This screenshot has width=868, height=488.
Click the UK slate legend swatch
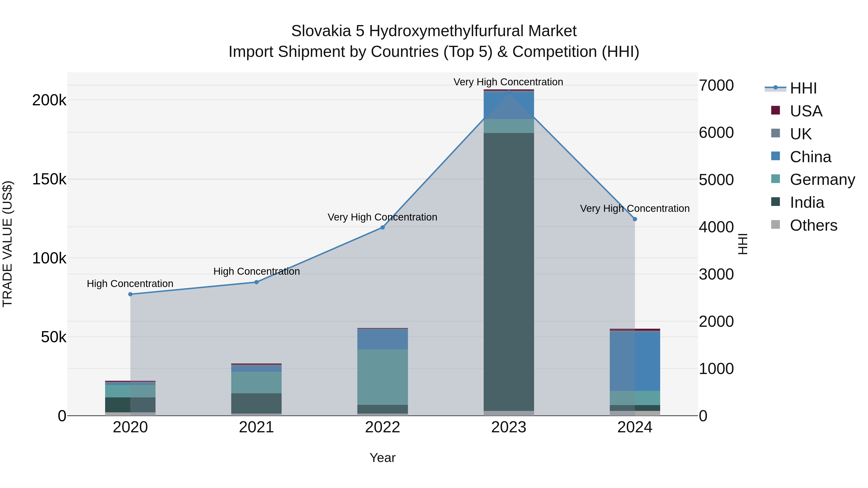(x=775, y=133)
